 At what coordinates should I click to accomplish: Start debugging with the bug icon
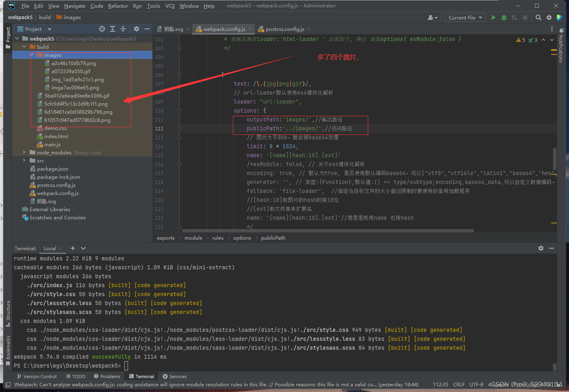coord(504,17)
